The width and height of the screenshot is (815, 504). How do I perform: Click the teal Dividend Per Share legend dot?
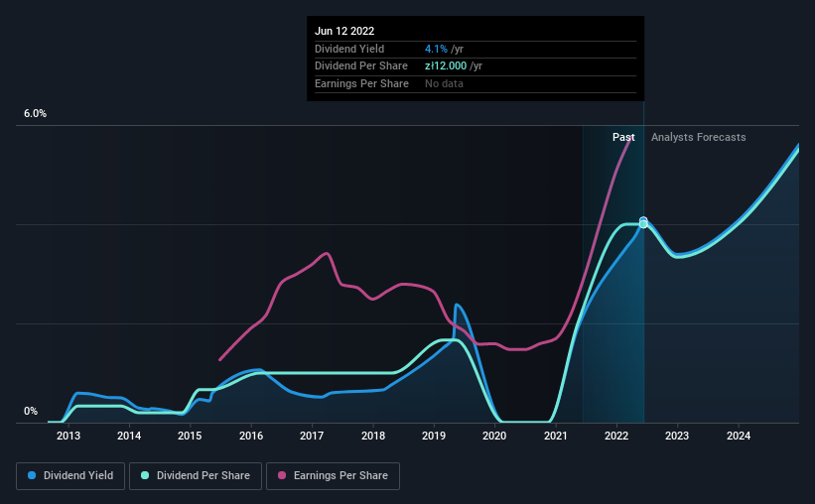point(145,475)
